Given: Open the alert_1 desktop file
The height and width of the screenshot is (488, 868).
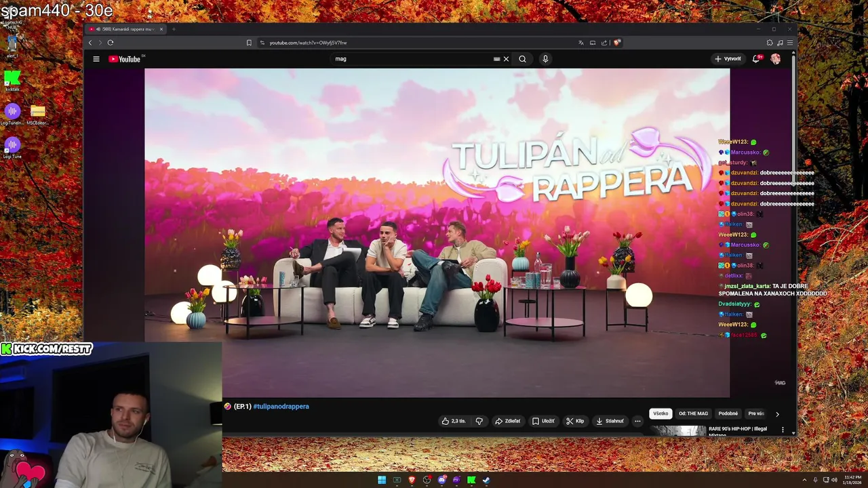Looking at the screenshot, I should 12,47.
